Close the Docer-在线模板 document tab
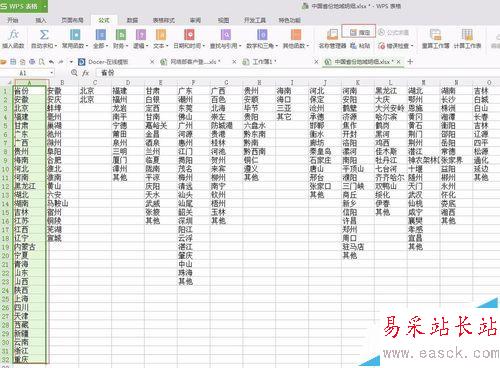This screenshot has width=500, height=368. (152, 62)
